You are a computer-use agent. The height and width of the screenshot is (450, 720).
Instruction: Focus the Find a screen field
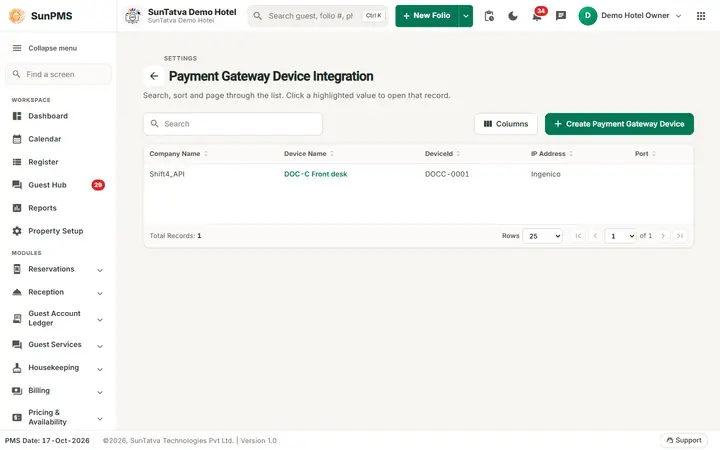[x=58, y=74]
